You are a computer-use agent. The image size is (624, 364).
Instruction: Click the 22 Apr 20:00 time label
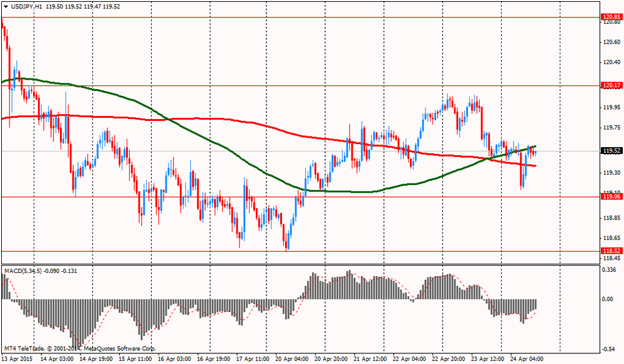pyautogui.click(x=449, y=359)
